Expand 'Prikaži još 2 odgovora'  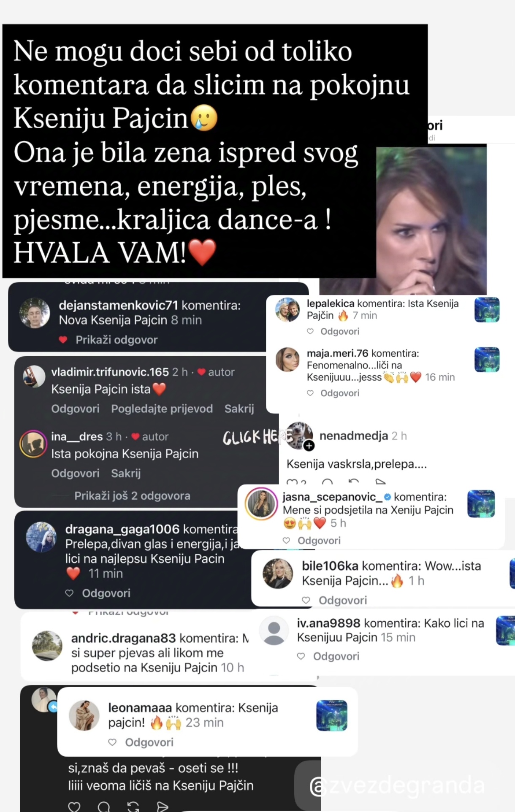pos(132,496)
